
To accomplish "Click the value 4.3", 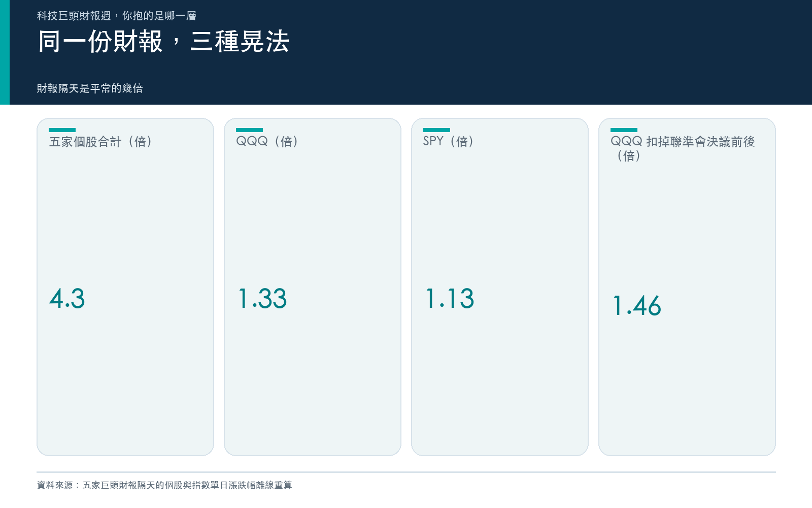I will (67, 298).
